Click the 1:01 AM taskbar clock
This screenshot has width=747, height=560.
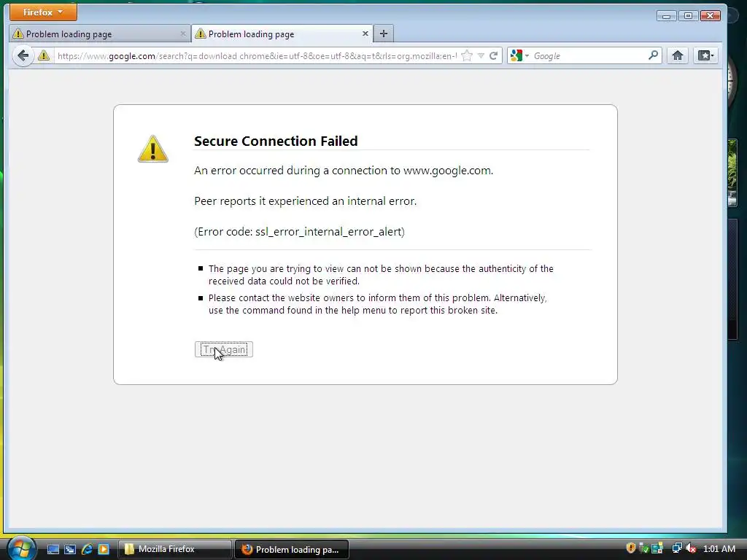coord(719,548)
